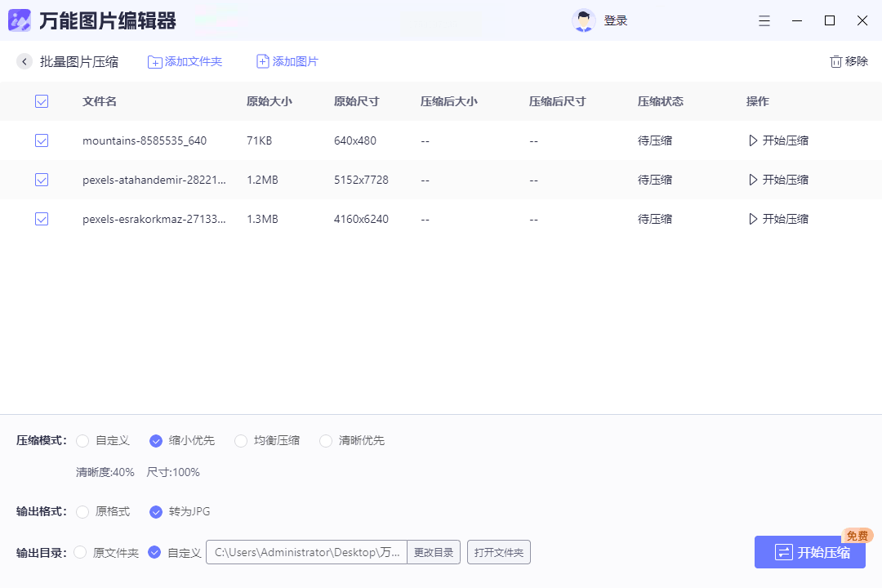Start compressing pexels-esrakorkmaz file via play icon
The image size is (882, 588).
(753, 219)
